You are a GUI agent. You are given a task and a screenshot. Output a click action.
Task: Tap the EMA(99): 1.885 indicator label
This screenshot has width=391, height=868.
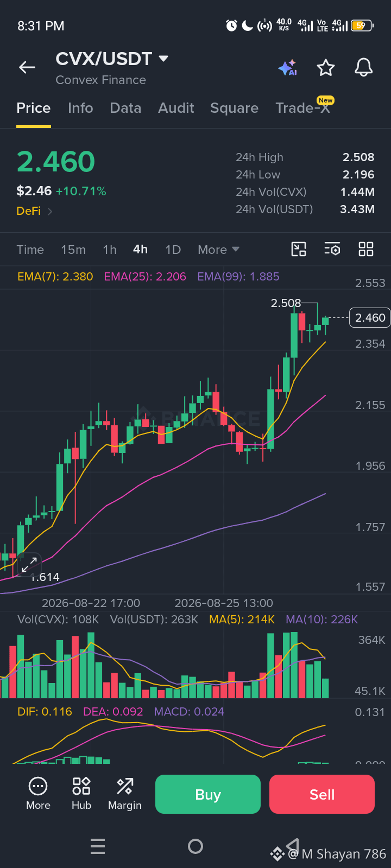238,277
